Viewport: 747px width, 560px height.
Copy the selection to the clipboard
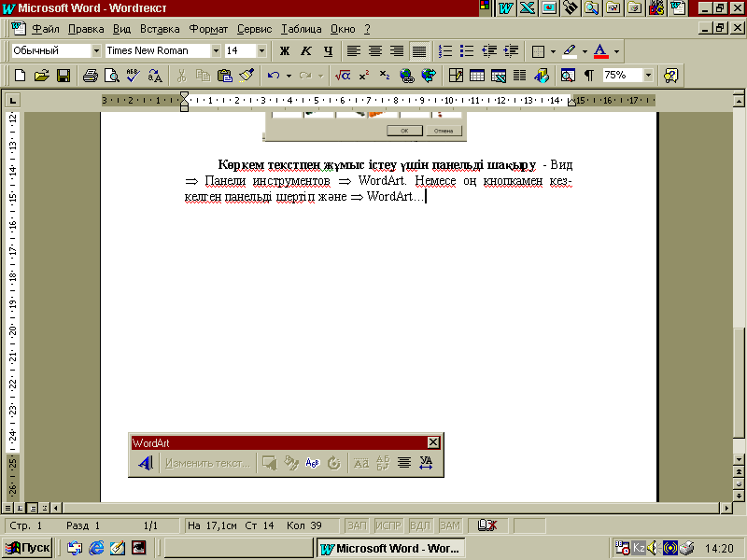203,76
